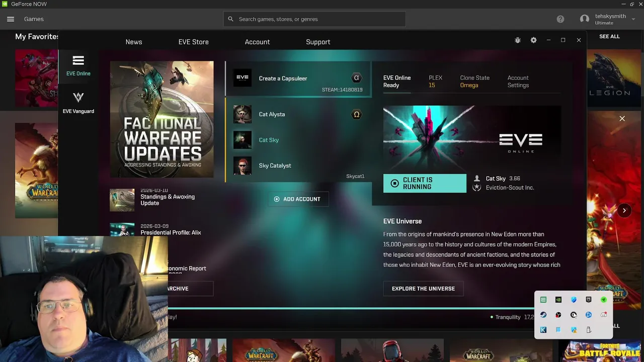Click the corporation emblem beside Eviction-Scout Inc.
The image size is (644, 362).
coord(477,188)
